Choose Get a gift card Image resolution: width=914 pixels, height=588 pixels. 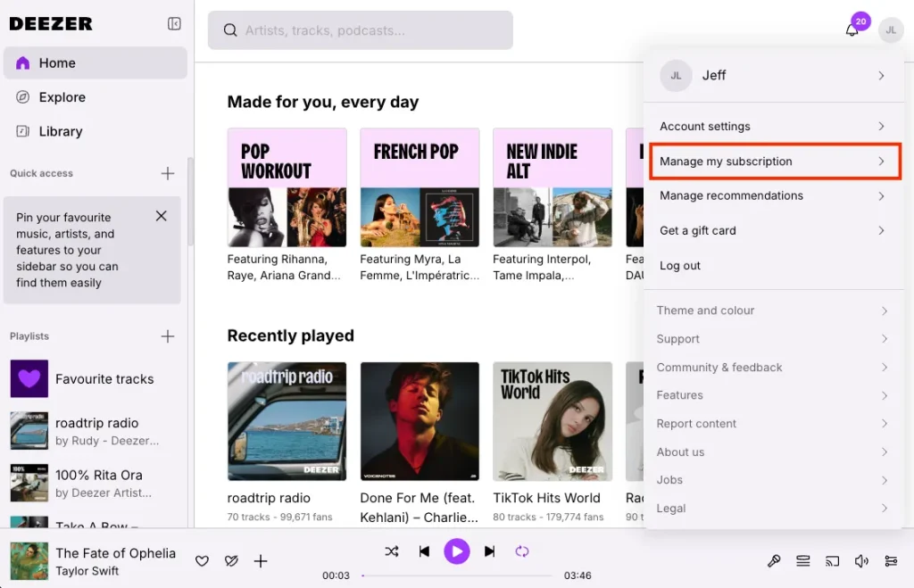point(774,231)
